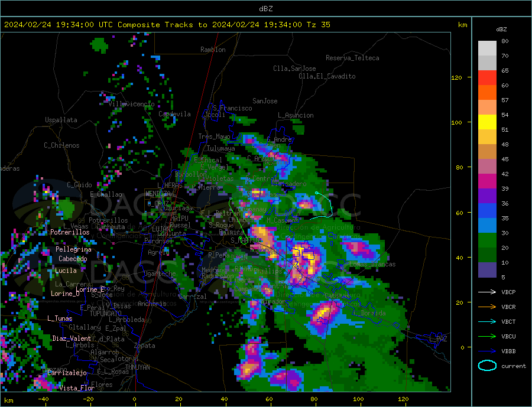Click the VBCU legend label

pyautogui.click(x=508, y=337)
